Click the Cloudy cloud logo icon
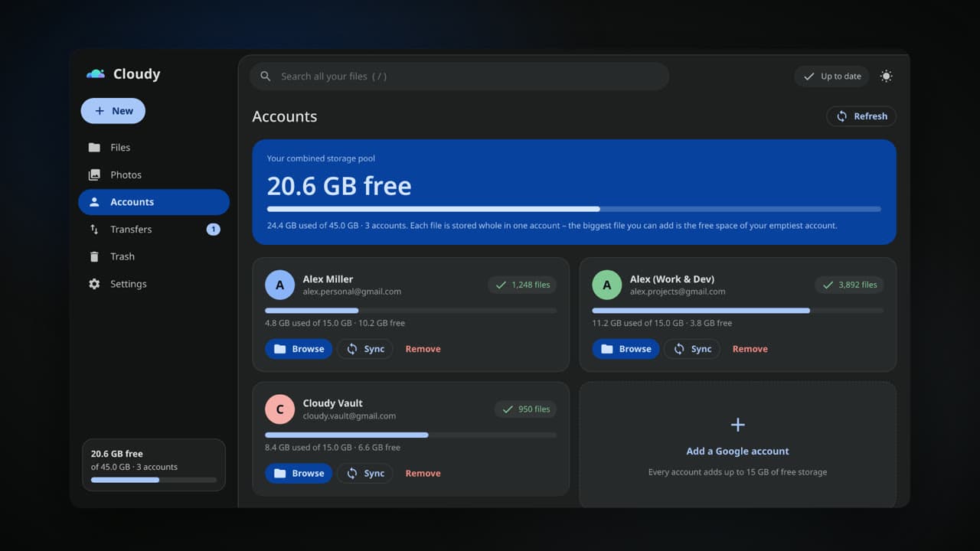The image size is (980, 551). pos(96,74)
